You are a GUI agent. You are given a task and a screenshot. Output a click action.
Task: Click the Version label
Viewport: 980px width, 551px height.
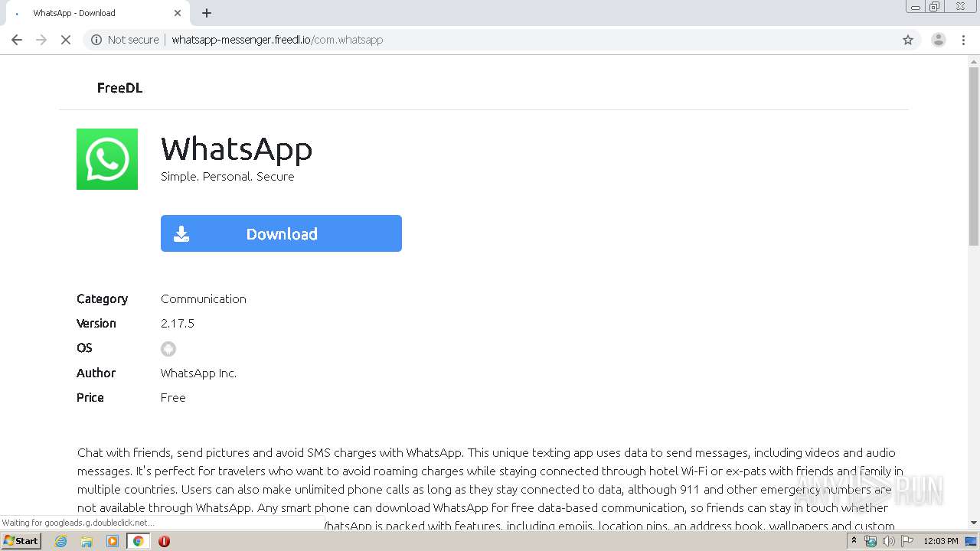pos(96,323)
